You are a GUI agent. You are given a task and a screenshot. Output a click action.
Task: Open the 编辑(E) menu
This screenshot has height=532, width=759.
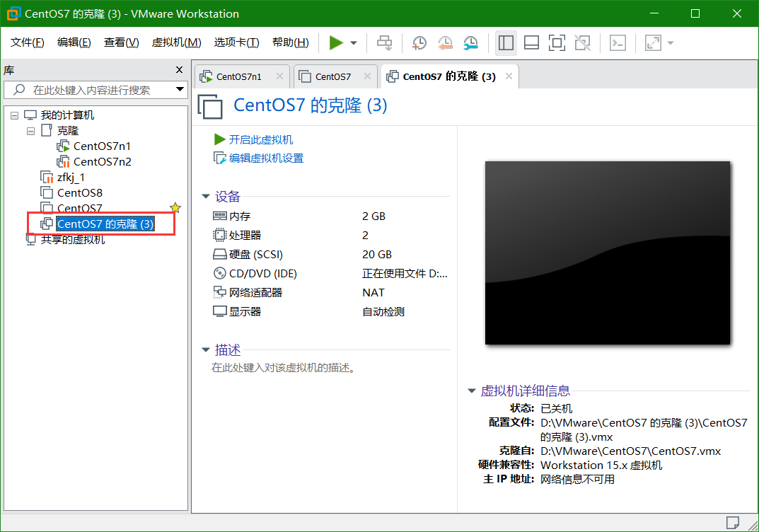click(74, 42)
